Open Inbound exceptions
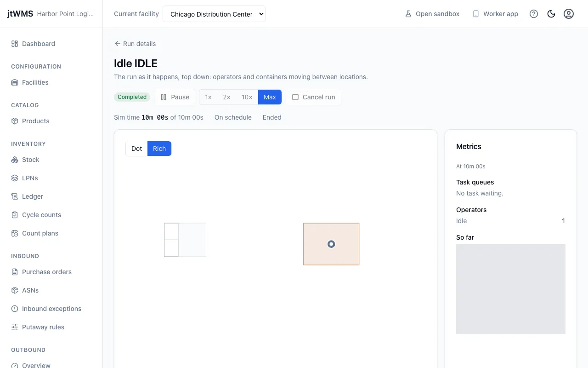The width and height of the screenshot is (588, 368). pos(51,309)
